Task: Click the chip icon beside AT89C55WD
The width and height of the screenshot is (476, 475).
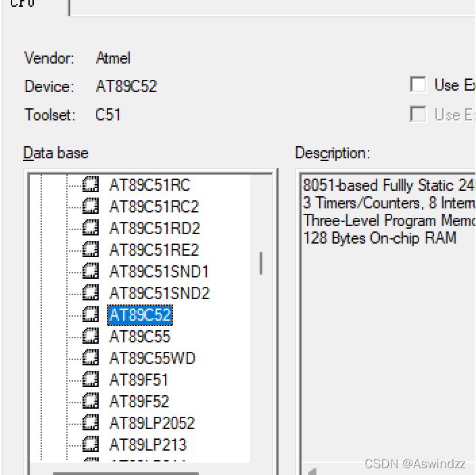Action: point(91,357)
